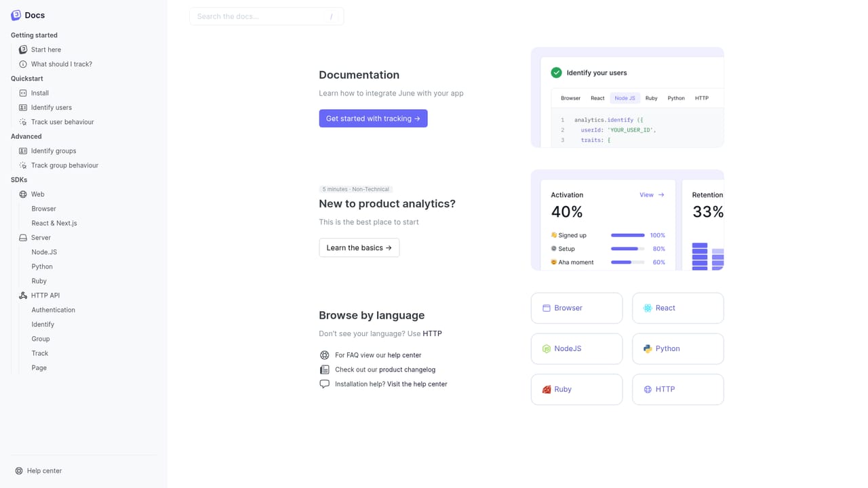
Task: Open the help center link for FAQ
Action: [x=404, y=355]
